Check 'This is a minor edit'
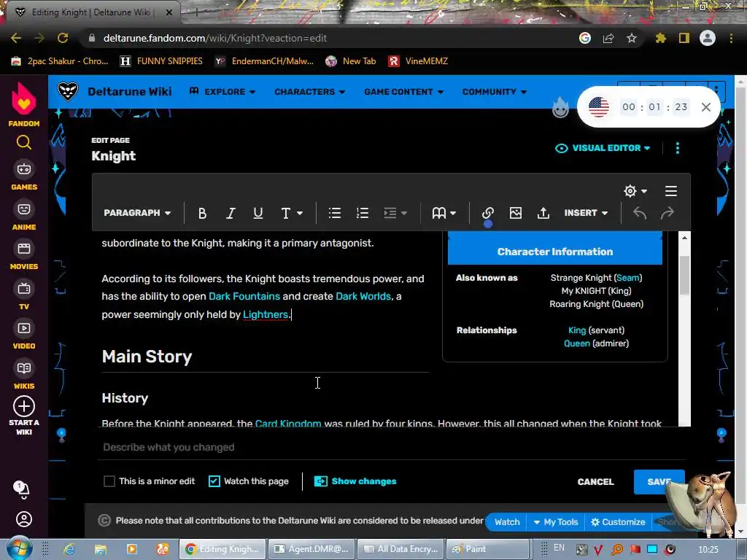Screen dimensions: 747x560 109,481
